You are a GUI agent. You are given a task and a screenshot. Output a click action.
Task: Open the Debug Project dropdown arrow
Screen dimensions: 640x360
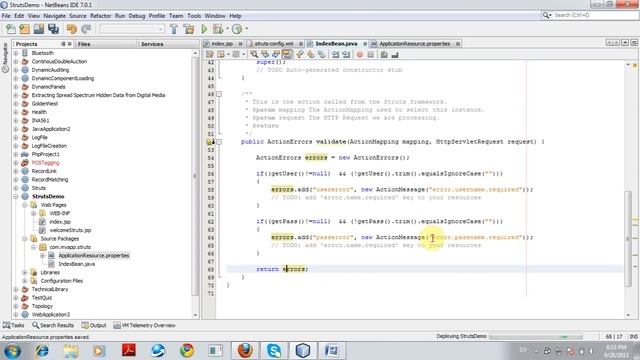tap(227, 29)
